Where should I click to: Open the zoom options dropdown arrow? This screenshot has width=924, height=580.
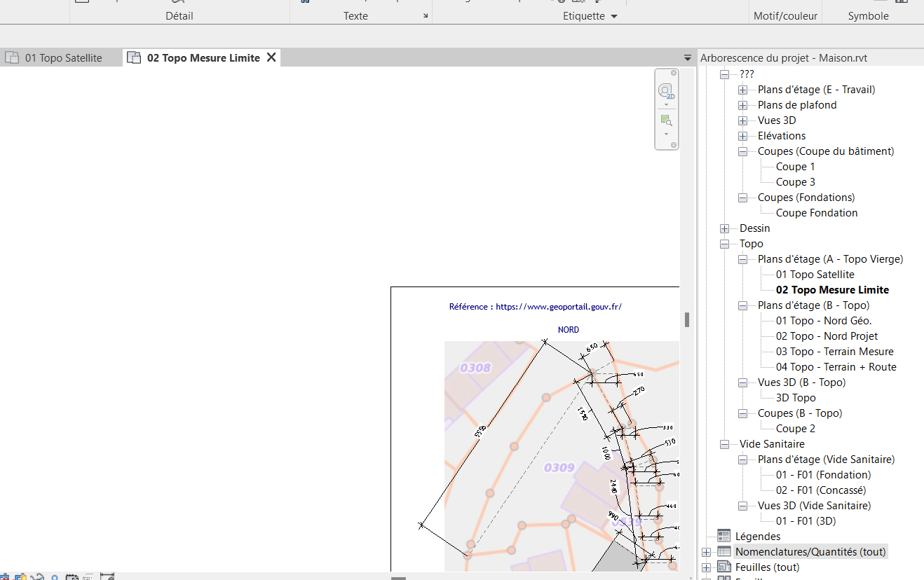(x=666, y=134)
